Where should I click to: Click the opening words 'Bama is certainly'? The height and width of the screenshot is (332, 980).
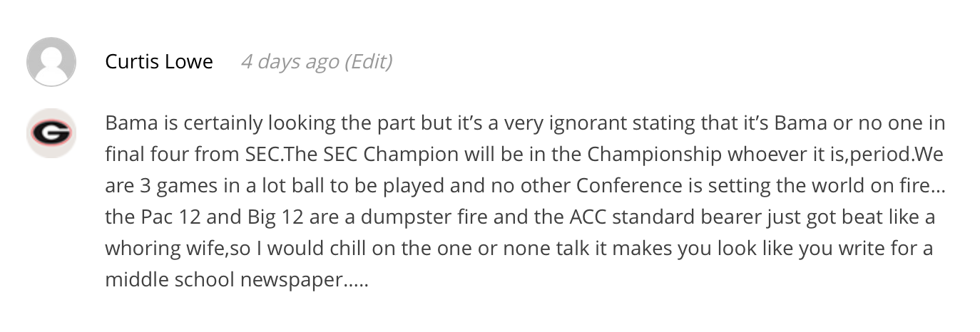(x=183, y=123)
